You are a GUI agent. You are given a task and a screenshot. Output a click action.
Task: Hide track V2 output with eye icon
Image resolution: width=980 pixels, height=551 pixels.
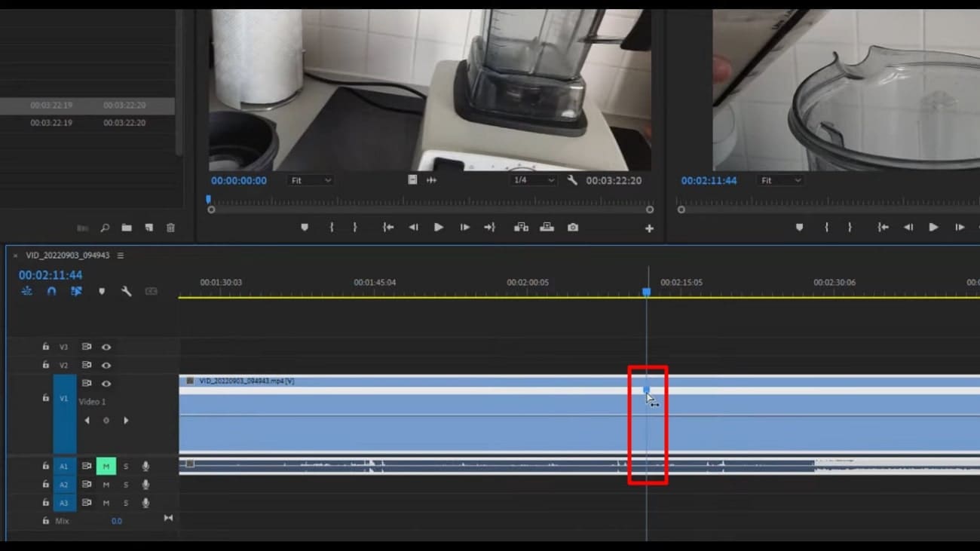pos(106,365)
